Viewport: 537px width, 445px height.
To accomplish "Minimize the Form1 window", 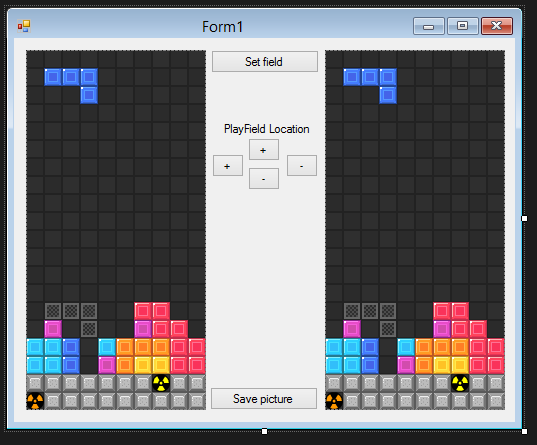I will [x=429, y=26].
